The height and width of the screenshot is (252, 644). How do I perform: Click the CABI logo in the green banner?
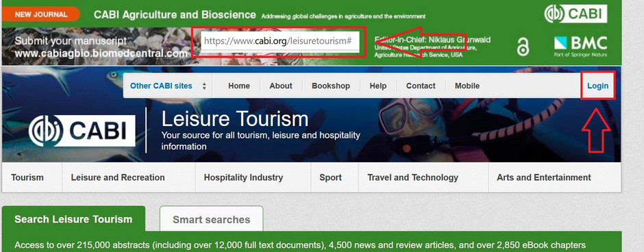pyautogui.click(x=575, y=14)
